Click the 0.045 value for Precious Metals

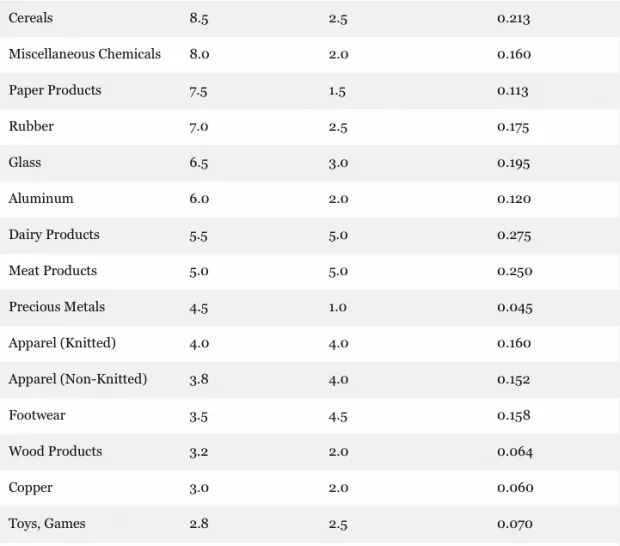pos(515,306)
